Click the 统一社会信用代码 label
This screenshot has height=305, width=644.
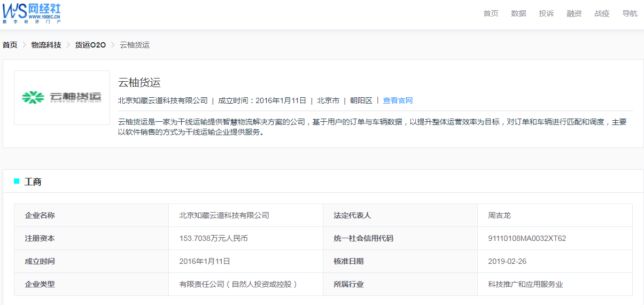(363, 238)
